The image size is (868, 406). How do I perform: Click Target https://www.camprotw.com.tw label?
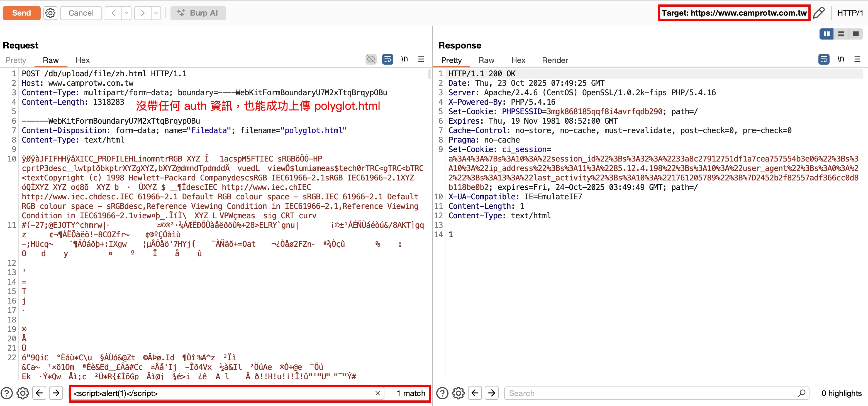tap(734, 13)
